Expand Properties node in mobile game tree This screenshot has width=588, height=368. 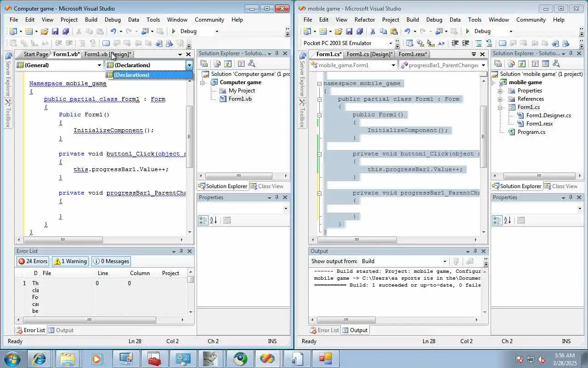[x=500, y=91]
